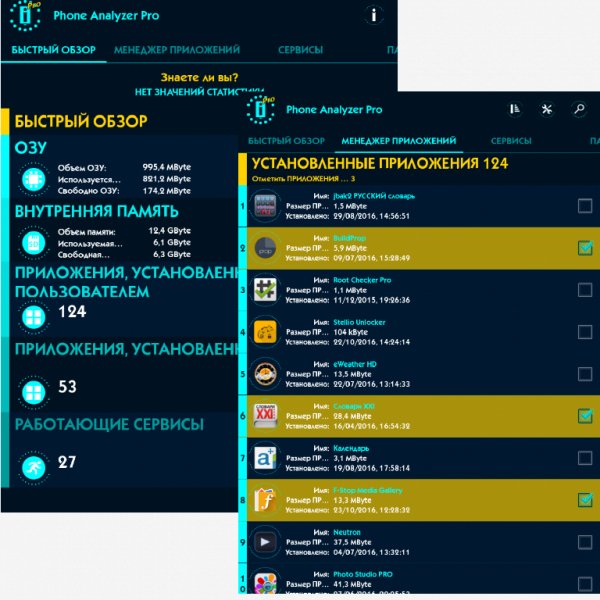The width and height of the screenshot is (600, 600).
Task: Open the tools wrench icon in toolbar
Action: point(547,109)
